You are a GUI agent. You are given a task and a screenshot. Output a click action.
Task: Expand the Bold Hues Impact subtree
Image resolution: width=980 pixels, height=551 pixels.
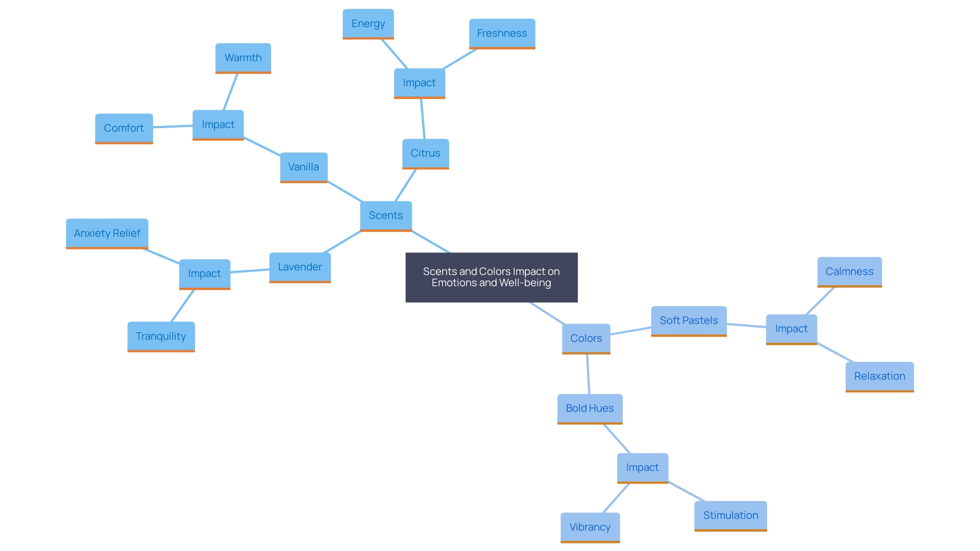pos(642,468)
